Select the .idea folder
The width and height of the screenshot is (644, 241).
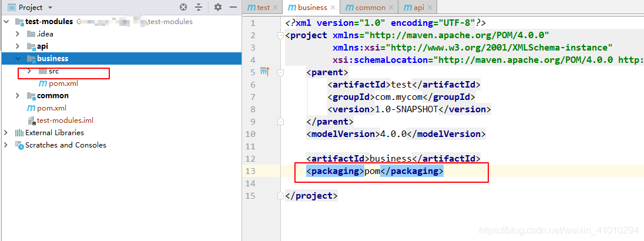point(45,34)
